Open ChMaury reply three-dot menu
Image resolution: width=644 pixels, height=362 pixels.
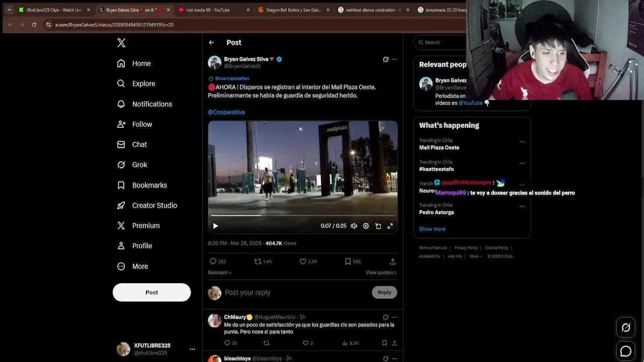tap(394, 317)
